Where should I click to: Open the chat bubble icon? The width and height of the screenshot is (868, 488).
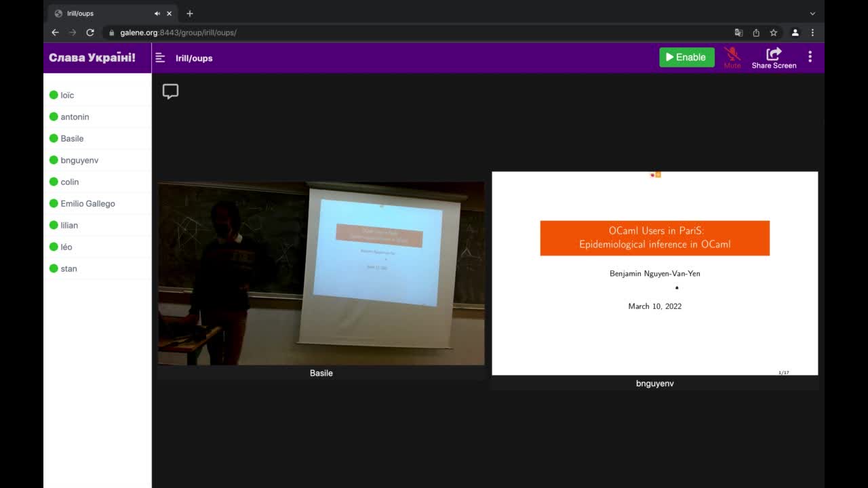[x=170, y=91]
